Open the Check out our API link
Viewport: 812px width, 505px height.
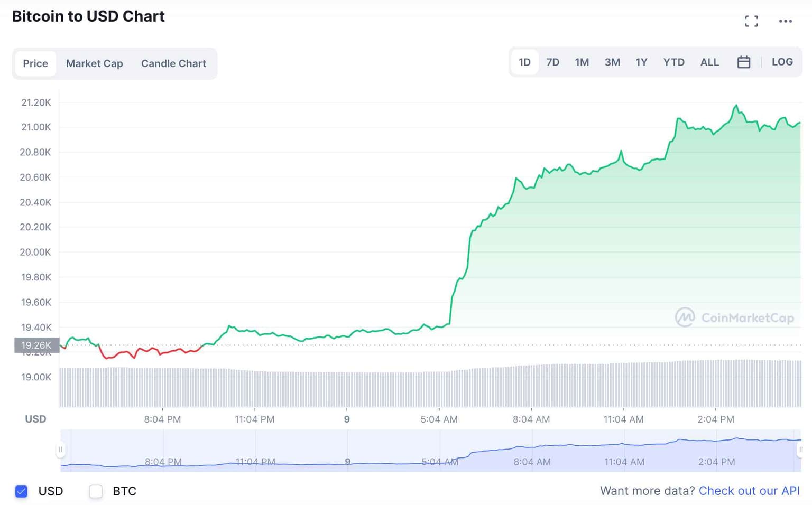[749, 491]
